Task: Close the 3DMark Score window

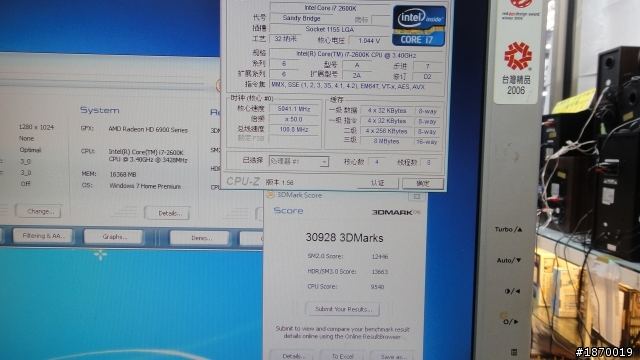Action: click(x=417, y=196)
